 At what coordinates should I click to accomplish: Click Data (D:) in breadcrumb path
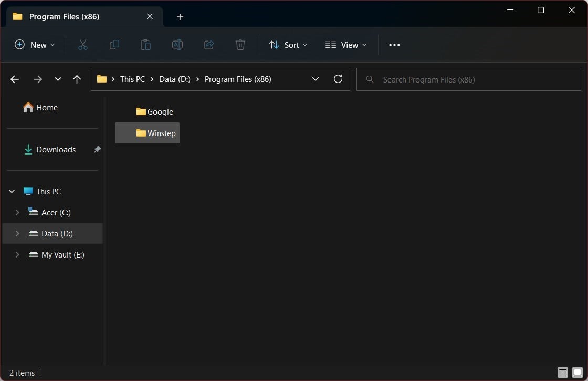click(x=175, y=79)
